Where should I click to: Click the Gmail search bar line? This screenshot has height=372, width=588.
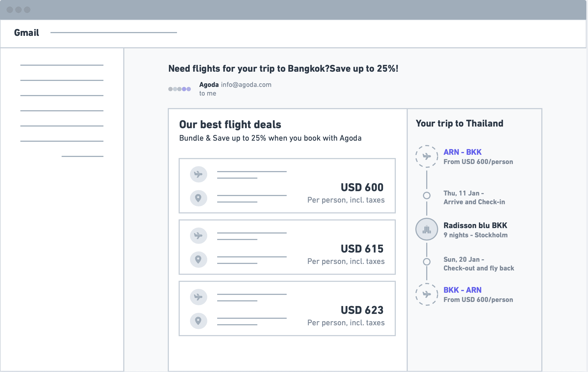tap(114, 33)
